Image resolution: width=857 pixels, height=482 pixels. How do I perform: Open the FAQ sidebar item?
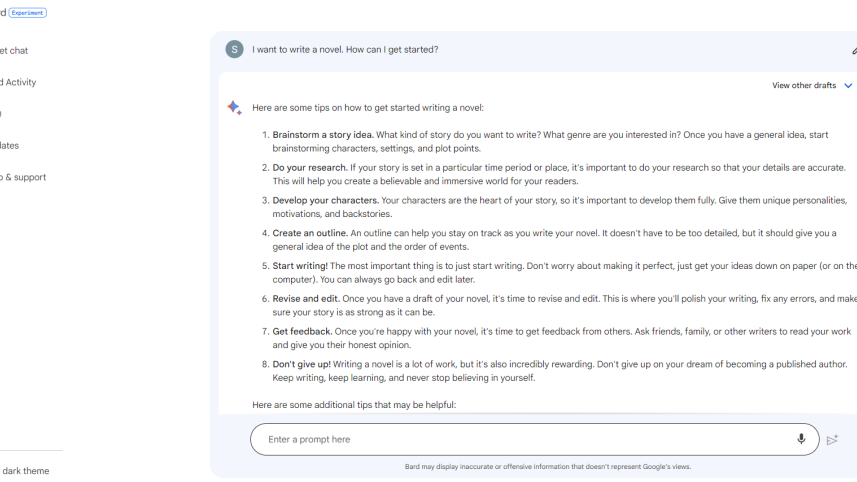tap(3, 114)
